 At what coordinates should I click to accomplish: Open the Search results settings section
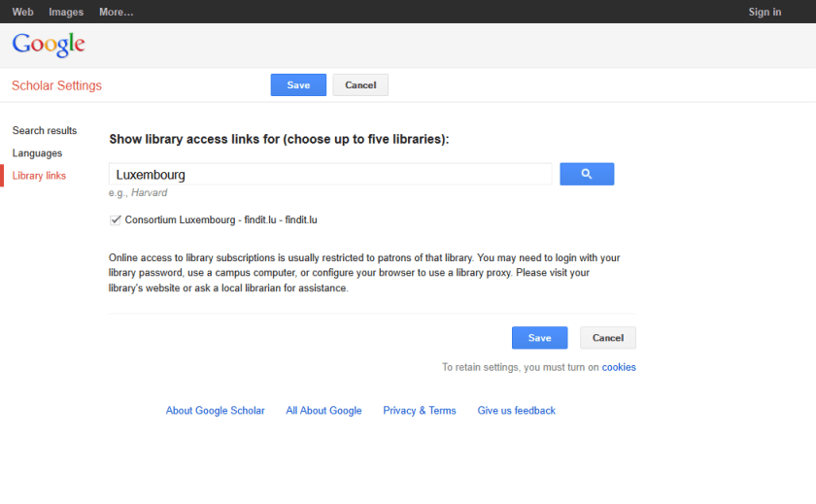tap(45, 131)
